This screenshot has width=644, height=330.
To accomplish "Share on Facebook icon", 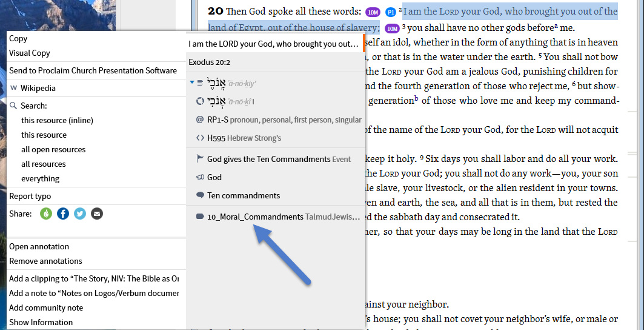I will (x=63, y=214).
